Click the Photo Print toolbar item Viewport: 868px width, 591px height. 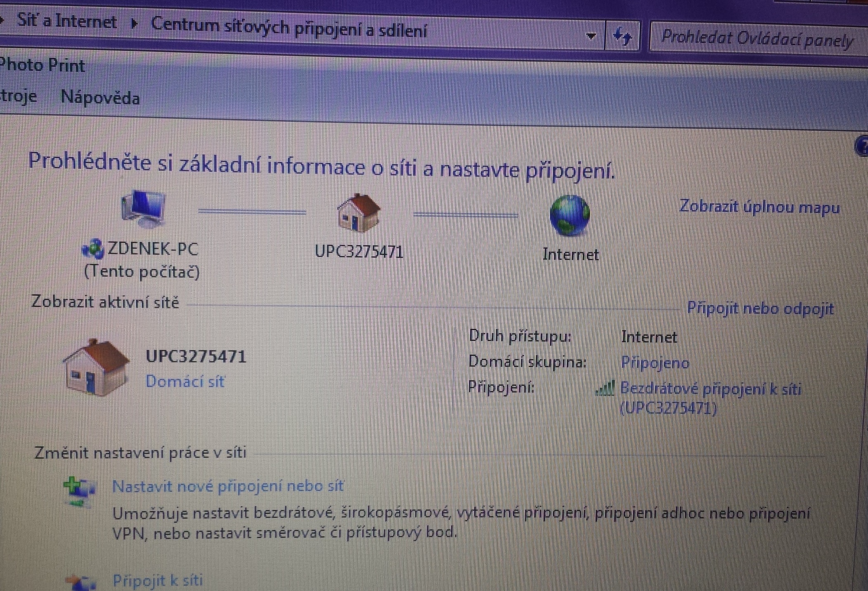pyautogui.click(x=42, y=66)
